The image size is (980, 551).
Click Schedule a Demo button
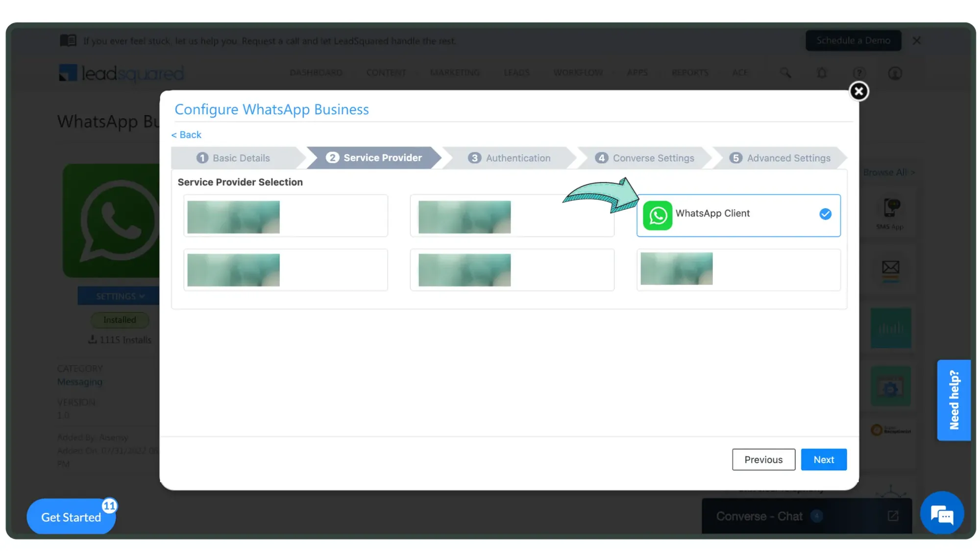pos(853,41)
